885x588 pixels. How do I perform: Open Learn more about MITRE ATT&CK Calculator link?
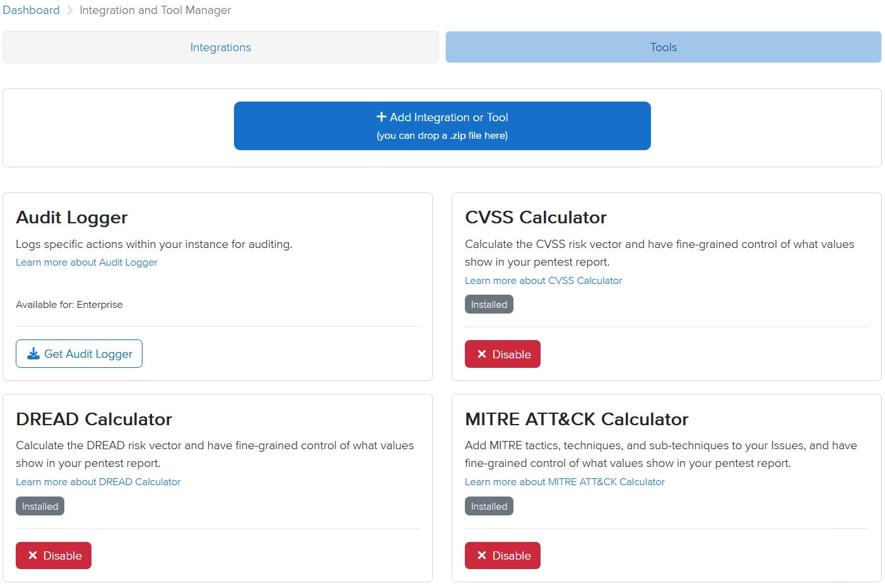pos(565,482)
